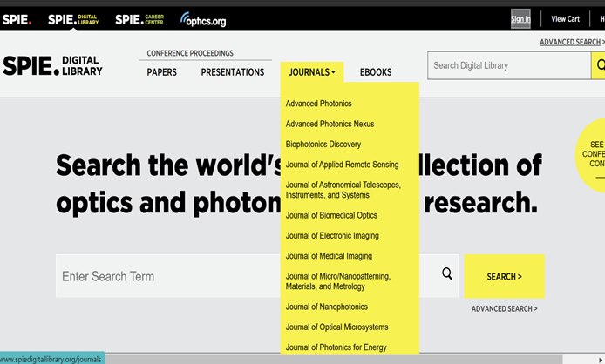This screenshot has height=364, width=605.
Task: Open Journal of Nanophotonics
Action: 327,307
